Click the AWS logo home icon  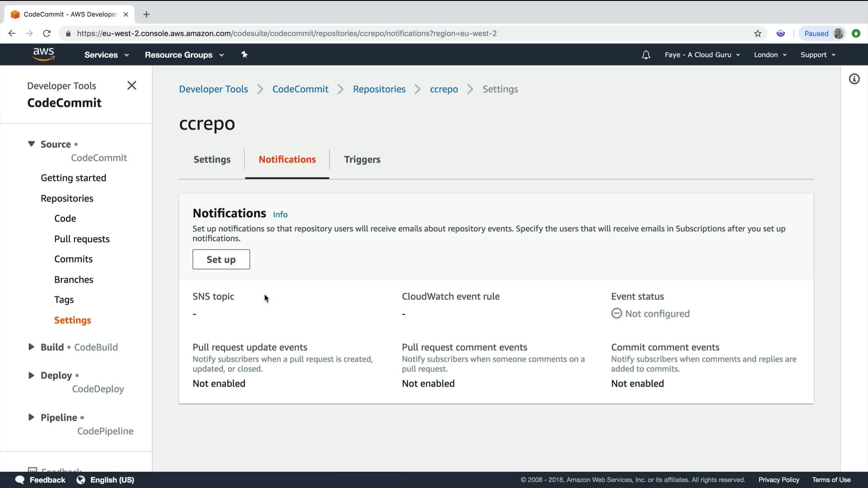click(x=43, y=54)
